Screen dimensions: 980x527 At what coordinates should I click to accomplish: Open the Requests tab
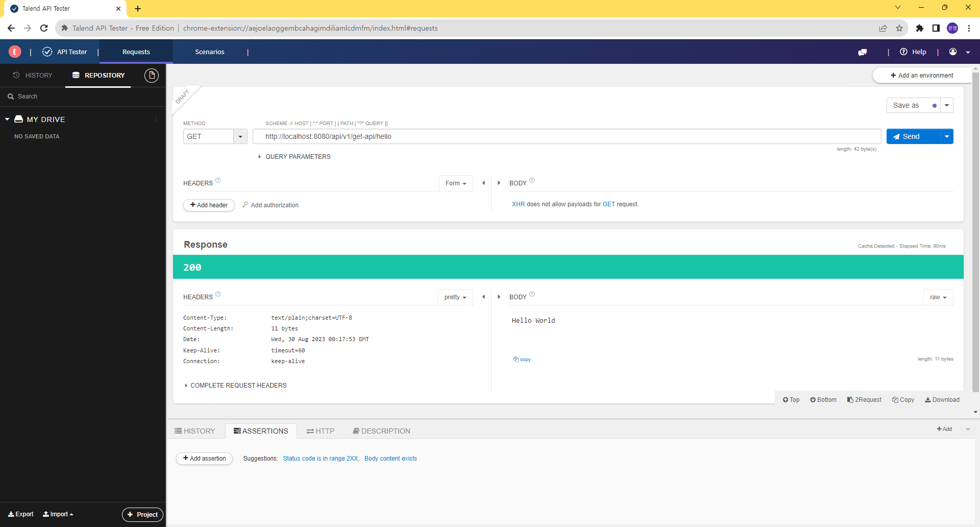136,52
